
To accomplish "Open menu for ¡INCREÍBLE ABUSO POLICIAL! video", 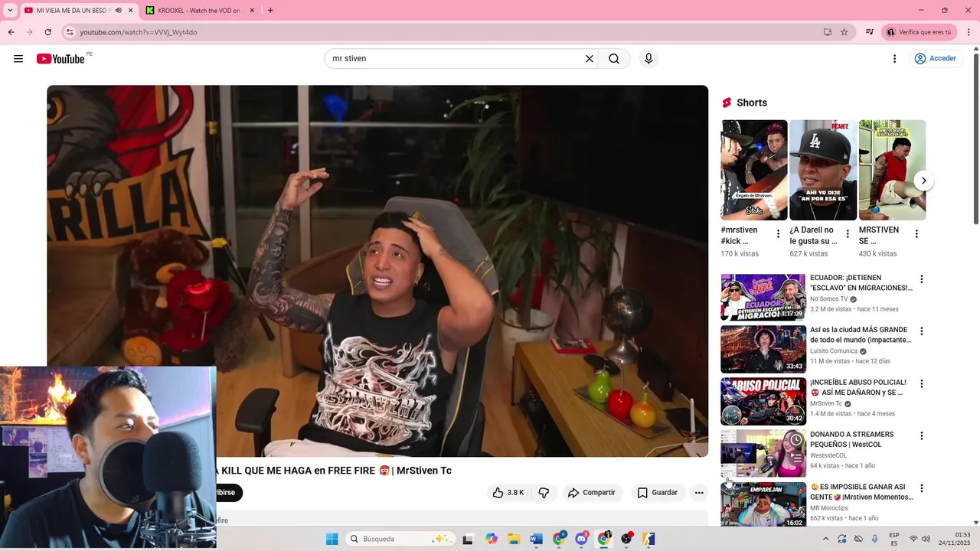I will pos(922,383).
